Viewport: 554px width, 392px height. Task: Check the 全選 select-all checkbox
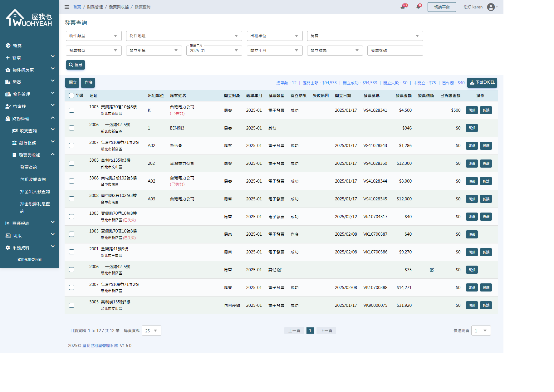click(x=72, y=96)
